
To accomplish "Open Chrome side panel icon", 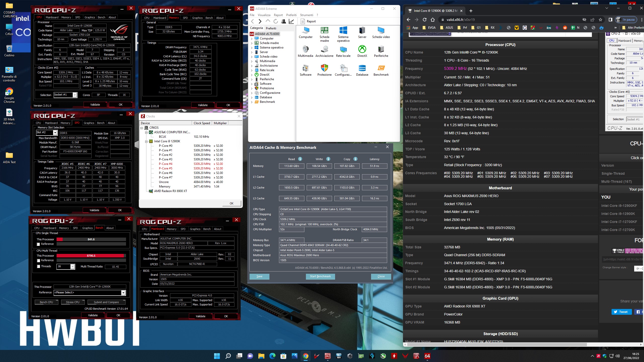I will (610, 20).
